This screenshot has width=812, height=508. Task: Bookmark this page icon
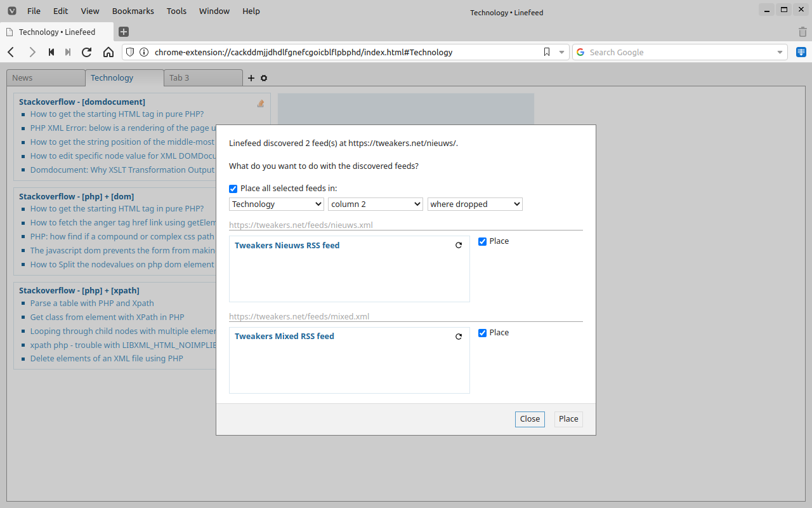point(547,52)
